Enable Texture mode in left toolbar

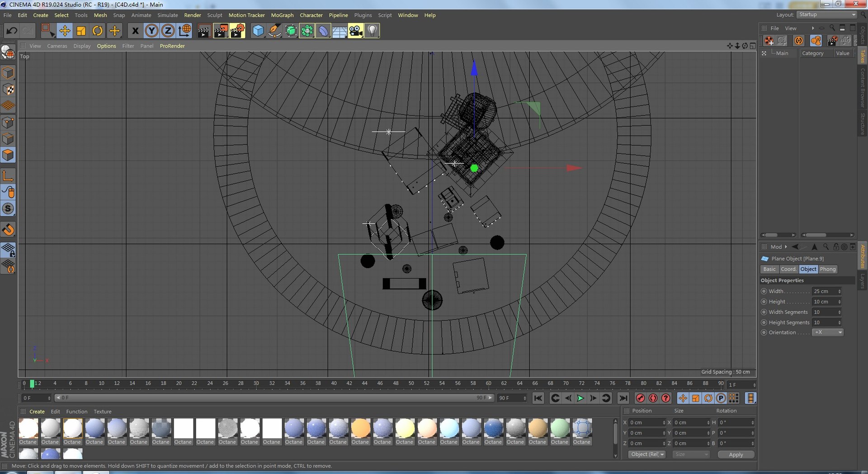(x=8, y=90)
